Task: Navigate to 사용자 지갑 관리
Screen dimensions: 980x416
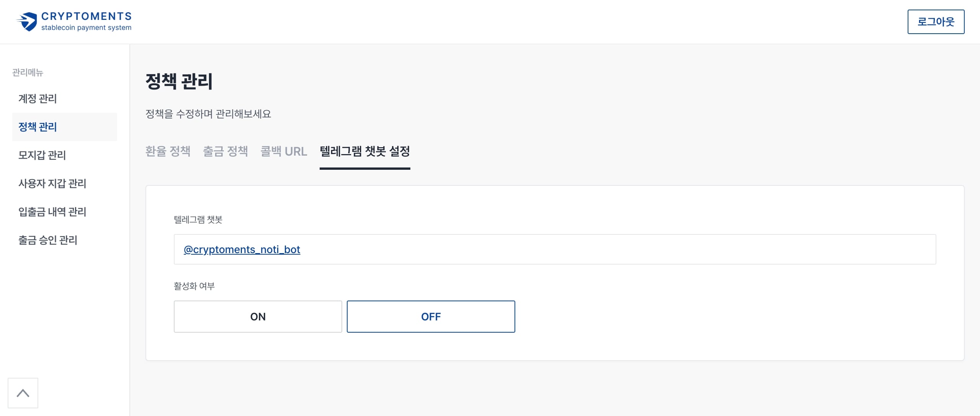Action: click(x=52, y=184)
